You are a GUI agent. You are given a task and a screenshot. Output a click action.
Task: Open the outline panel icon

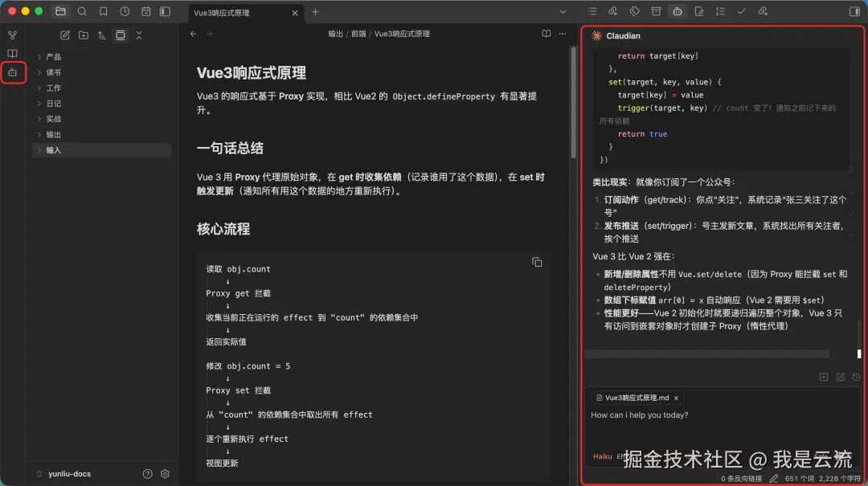click(592, 11)
